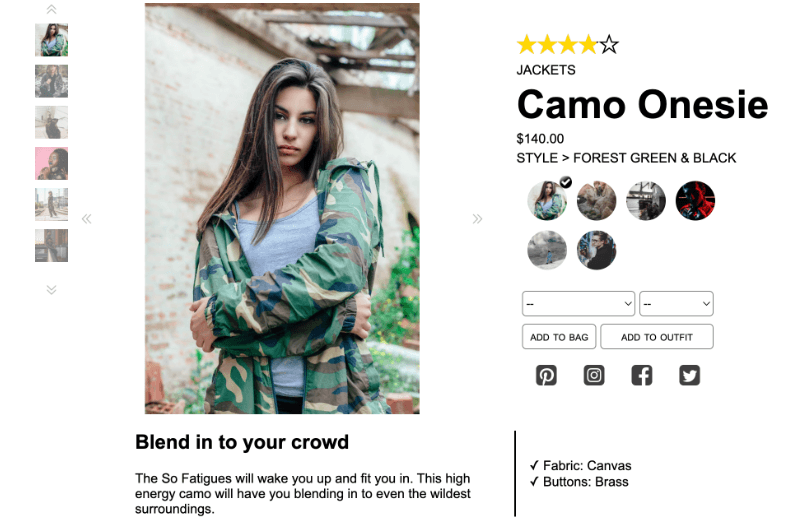Select the first camo jacket thumbnail
Screen dimensions: 787x526
coord(51,40)
